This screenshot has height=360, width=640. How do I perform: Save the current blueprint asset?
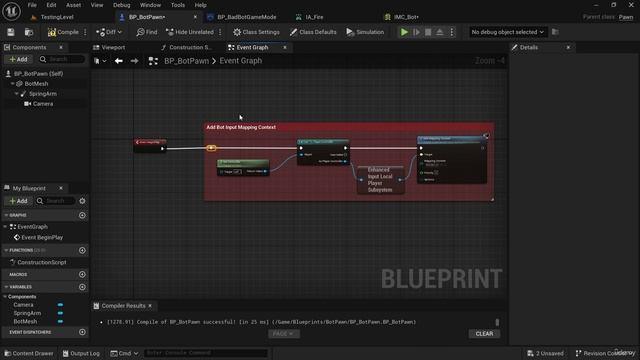11,32
